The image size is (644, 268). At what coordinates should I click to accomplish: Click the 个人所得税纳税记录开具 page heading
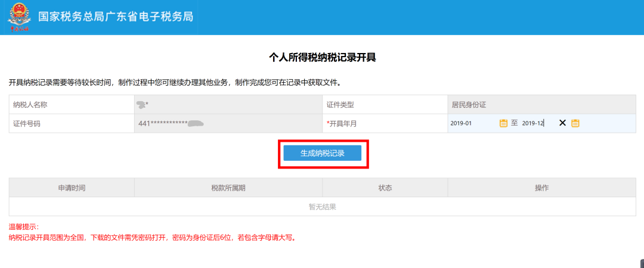click(322, 58)
